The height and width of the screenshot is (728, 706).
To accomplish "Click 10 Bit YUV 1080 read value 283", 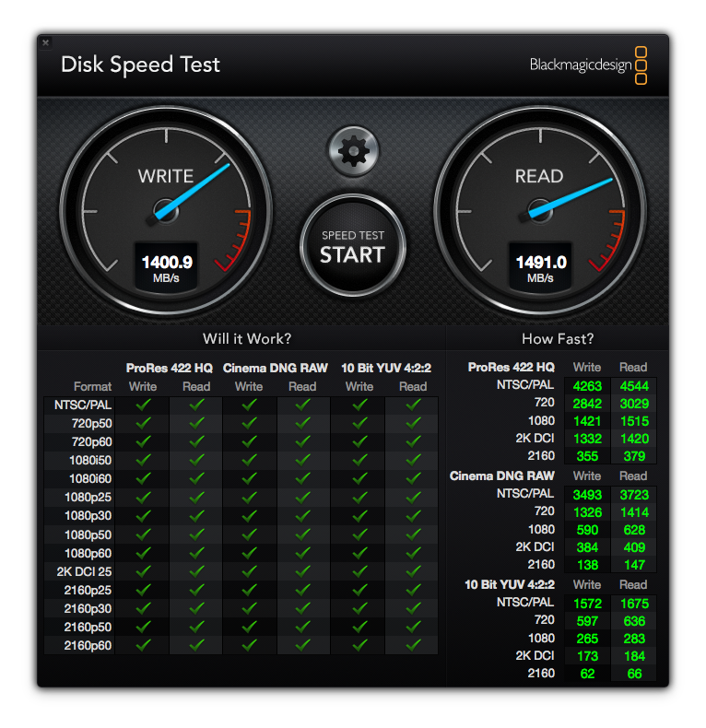I will coord(634,639).
